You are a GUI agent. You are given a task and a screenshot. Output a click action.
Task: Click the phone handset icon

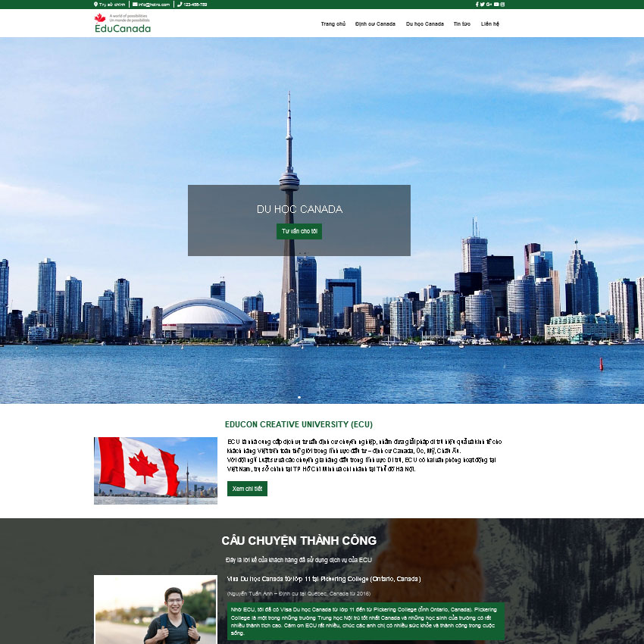coord(180,5)
